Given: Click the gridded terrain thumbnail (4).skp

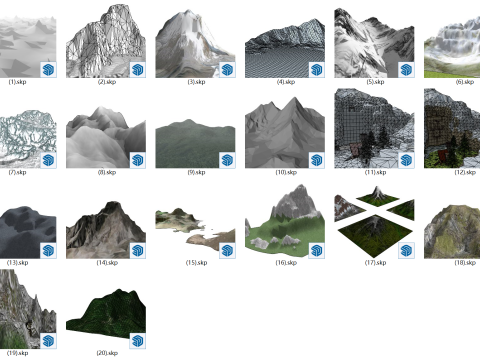Looking at the screenshot, I should point(285,48).
